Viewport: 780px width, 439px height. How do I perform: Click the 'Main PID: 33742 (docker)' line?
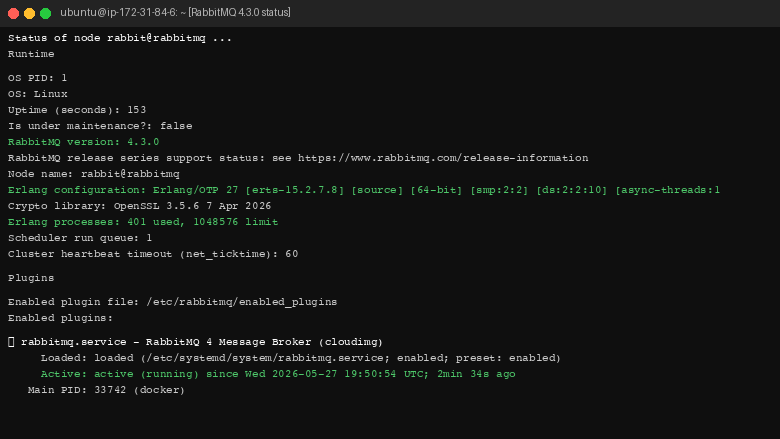tap(106, 390)
